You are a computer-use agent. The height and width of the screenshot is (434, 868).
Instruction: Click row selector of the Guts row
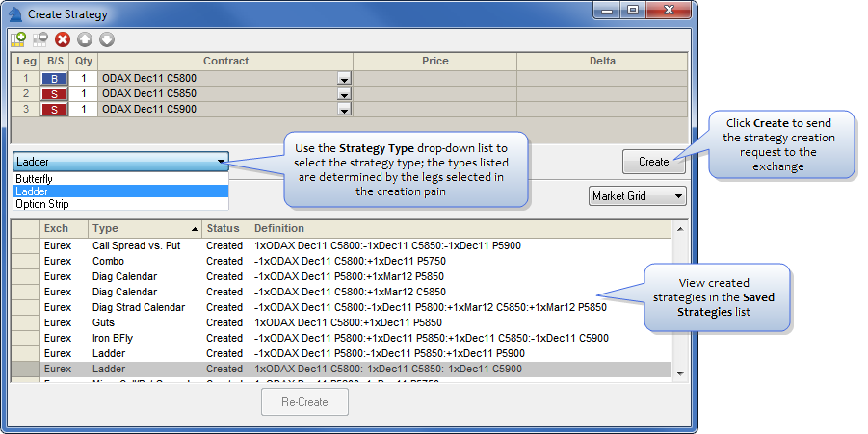(x=25, y=323)
